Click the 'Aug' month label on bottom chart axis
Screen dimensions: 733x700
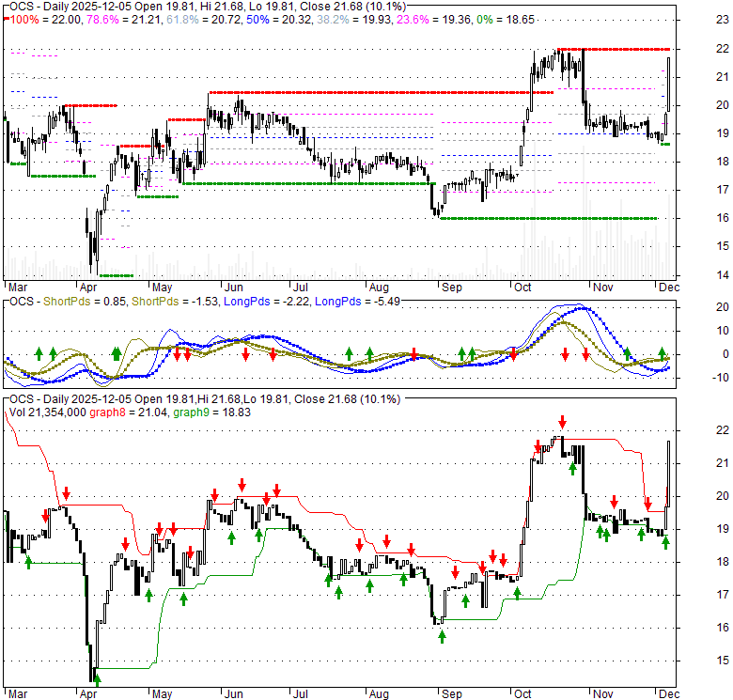[x=379, y=694]
